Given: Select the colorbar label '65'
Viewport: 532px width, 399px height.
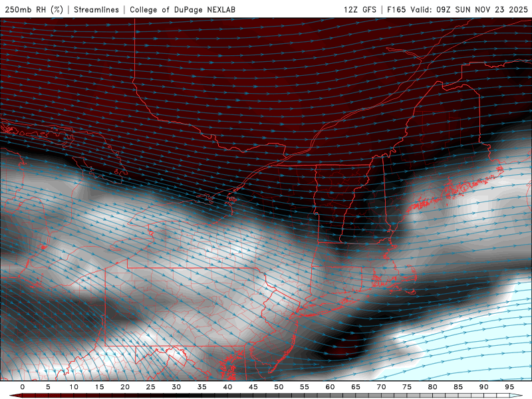Looking at the screenshot, I should pos(356,387).
